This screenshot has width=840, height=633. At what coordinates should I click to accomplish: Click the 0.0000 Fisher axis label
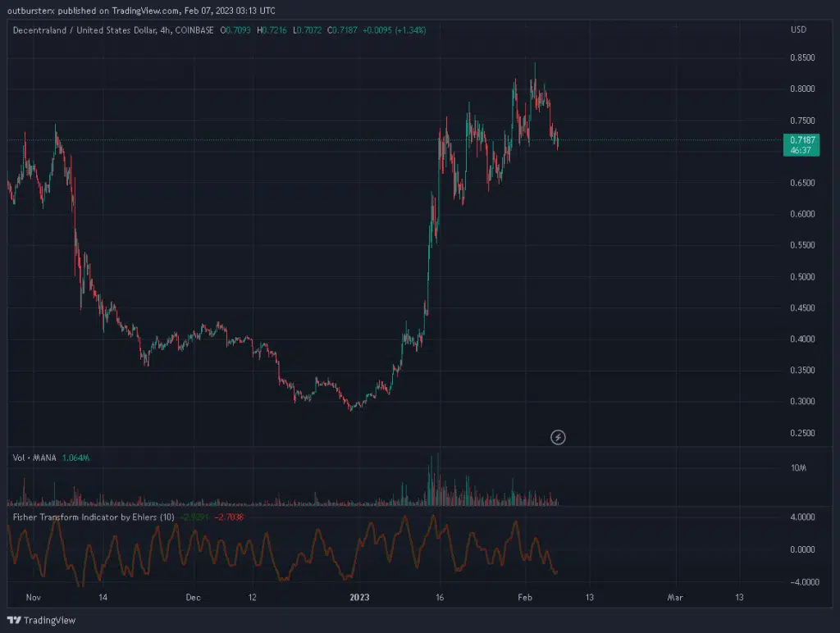(x=802, y=549)
